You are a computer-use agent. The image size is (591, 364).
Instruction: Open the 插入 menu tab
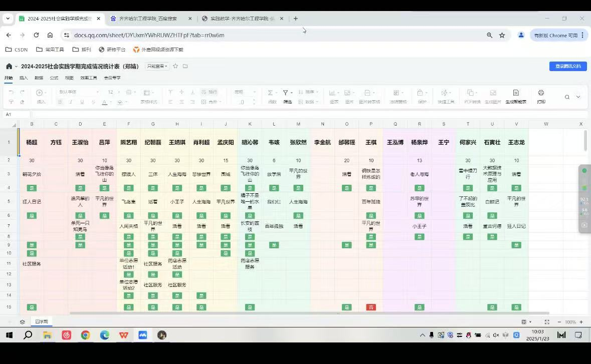tap(24, 78)
